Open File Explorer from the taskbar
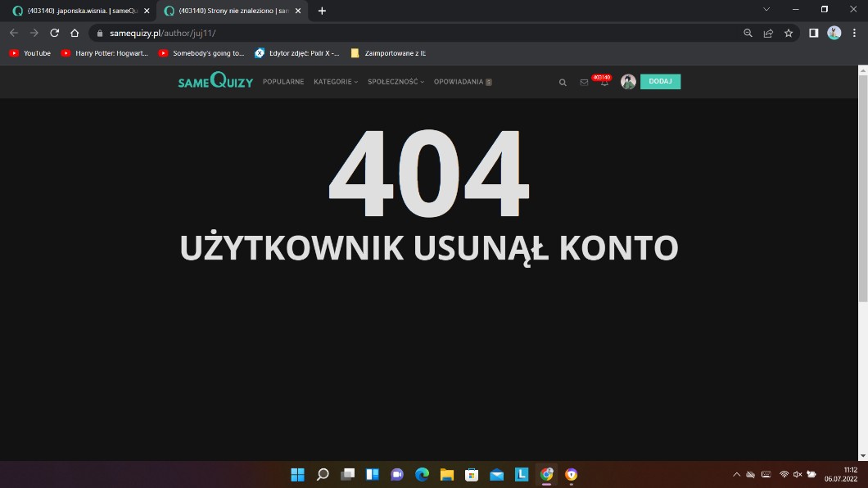Viewport: 868px width, 488px height. 446,474
